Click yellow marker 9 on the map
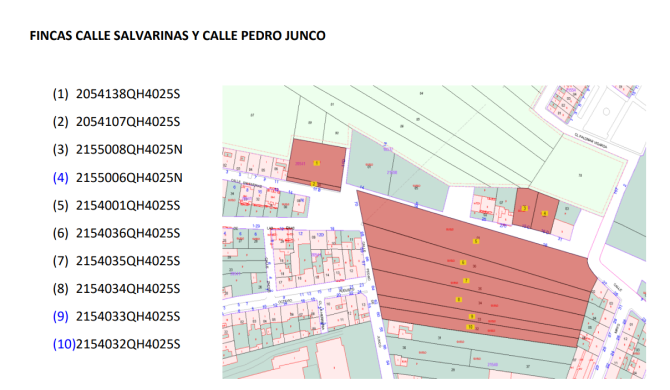Viewport: 670px width, 390px height. 472,317
